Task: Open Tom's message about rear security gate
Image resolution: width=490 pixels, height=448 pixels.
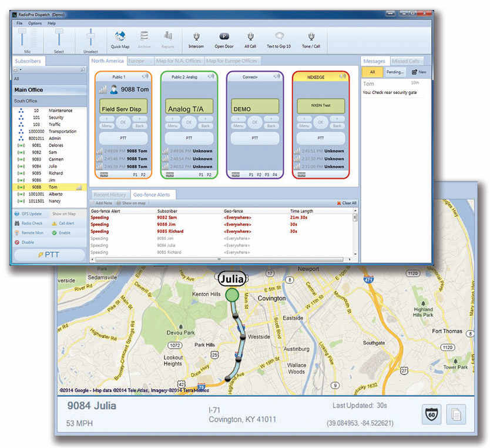Action: click(x=395, y=88)
